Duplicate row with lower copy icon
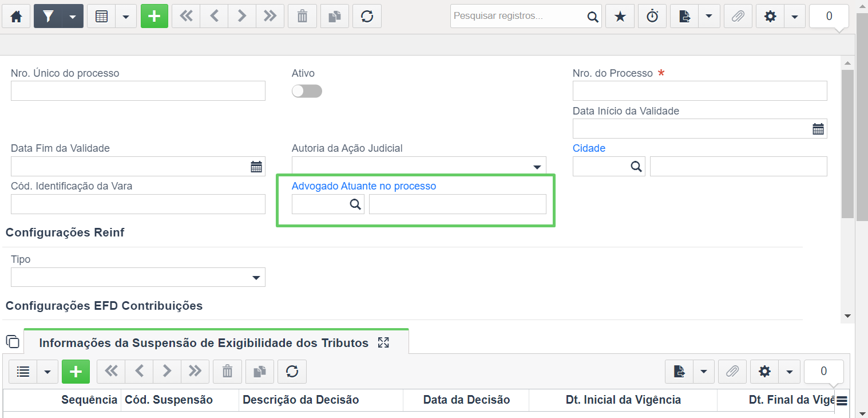This screenshot has height=418, width=868. (260, 372)
